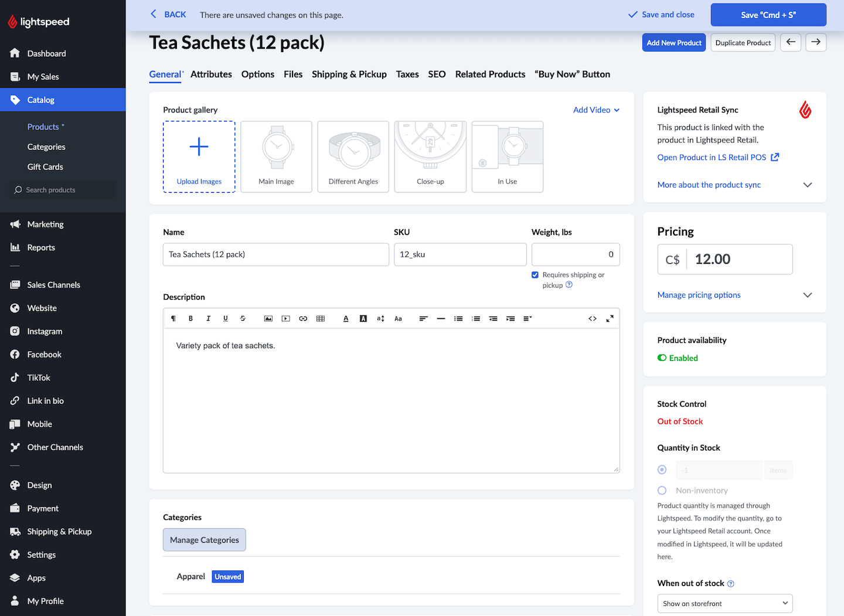Click Duplicate Product button
Viewport: 844px width, 616px height.
(x=743, y=43)
